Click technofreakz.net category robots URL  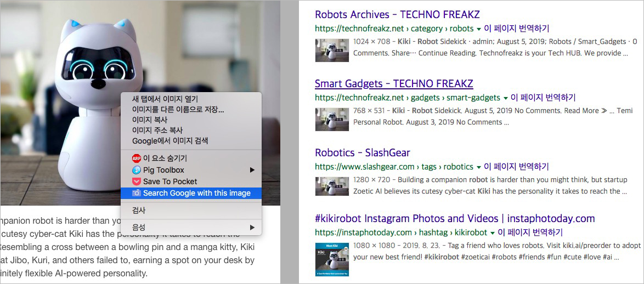[394, 29]
